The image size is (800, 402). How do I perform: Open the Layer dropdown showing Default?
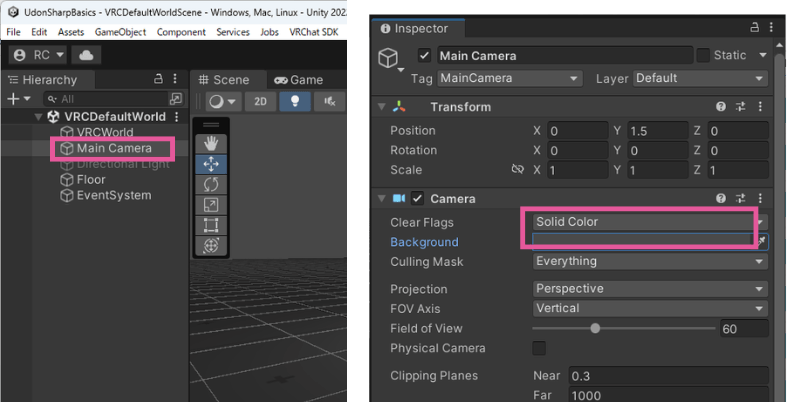pos(700,79)
